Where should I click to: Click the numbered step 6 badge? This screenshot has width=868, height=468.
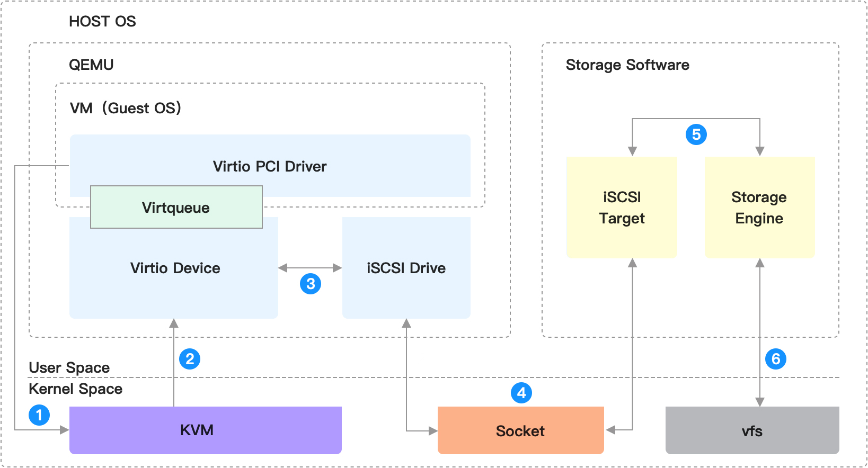pyautogui.click(x=776, y=359)
